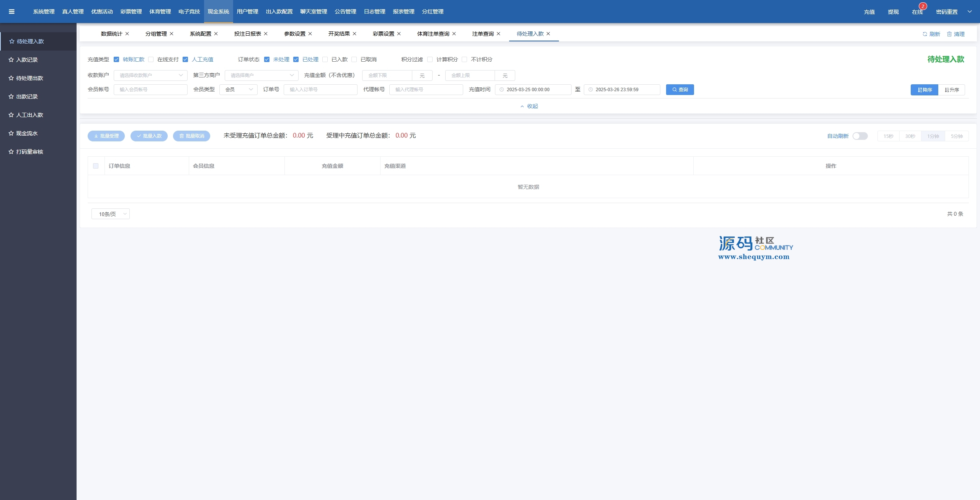
Task: Click the 查询 search button
Action: click(x=680, y=90)
